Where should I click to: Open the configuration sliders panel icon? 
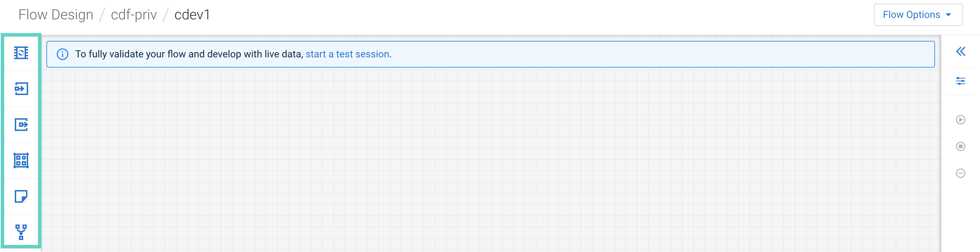[960, 81]
